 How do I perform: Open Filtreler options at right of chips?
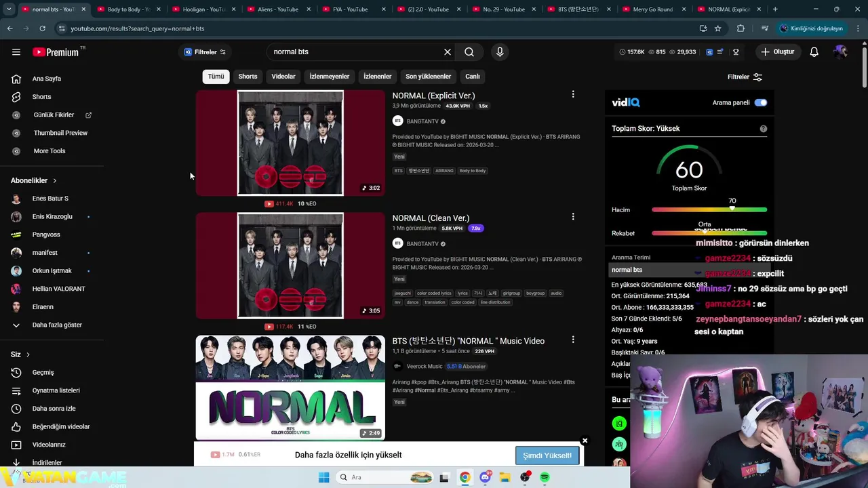coord(745,77)
